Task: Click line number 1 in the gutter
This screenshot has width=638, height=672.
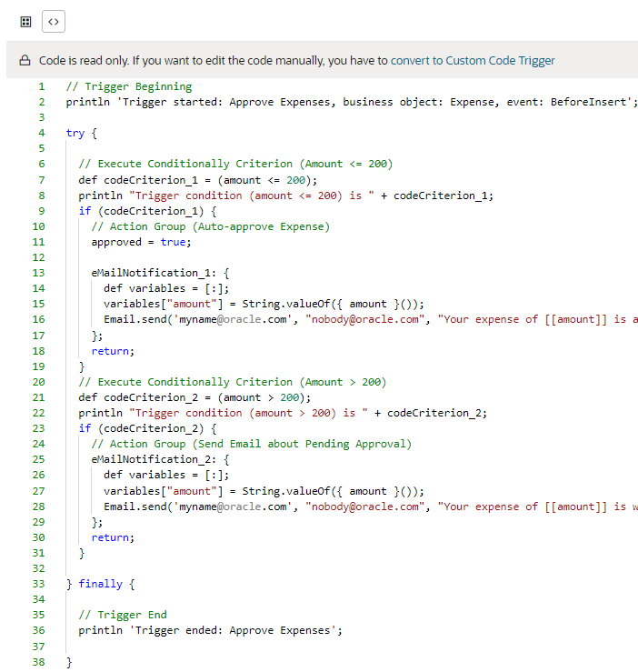Action: pyautogui.click(x=42, y=86)
